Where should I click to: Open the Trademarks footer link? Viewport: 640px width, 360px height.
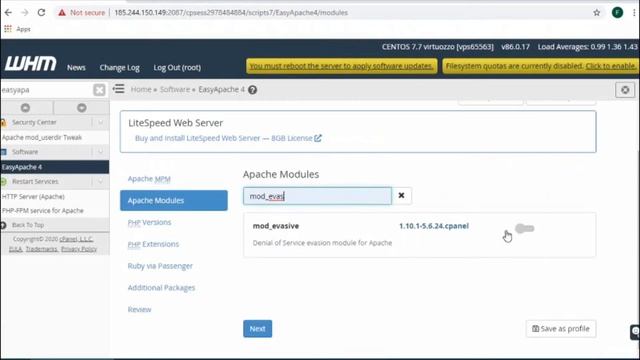click(x=42, y=249)
